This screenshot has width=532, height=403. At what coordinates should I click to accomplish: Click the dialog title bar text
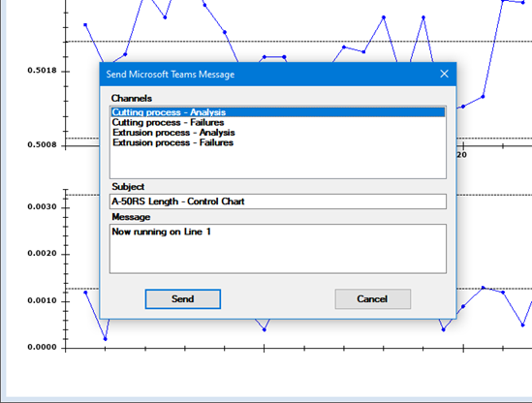coord(171,75)
